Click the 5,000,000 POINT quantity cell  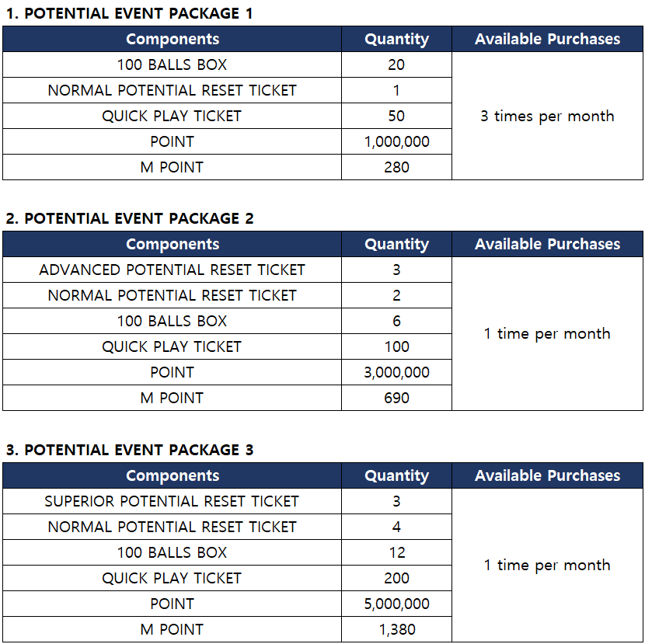tap(396, 604)
